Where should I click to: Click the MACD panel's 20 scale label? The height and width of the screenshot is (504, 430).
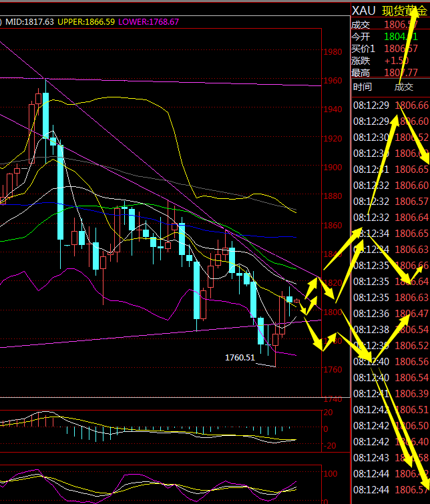pyautogui.click(x=329, y=413)
